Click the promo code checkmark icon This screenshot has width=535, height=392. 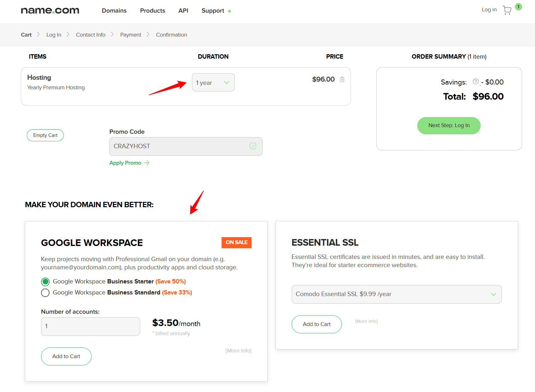tap(253, 146)
